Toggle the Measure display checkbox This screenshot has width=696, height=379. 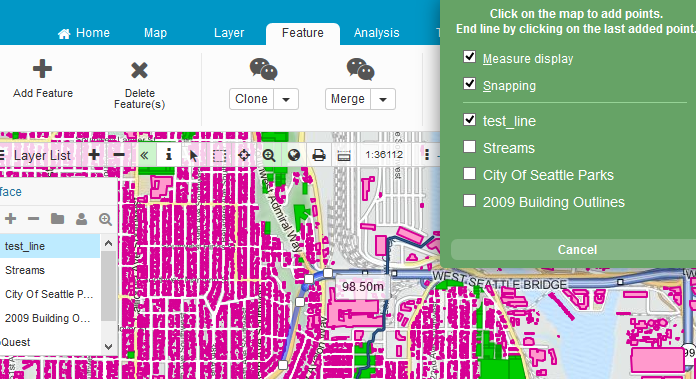(470, 57)
